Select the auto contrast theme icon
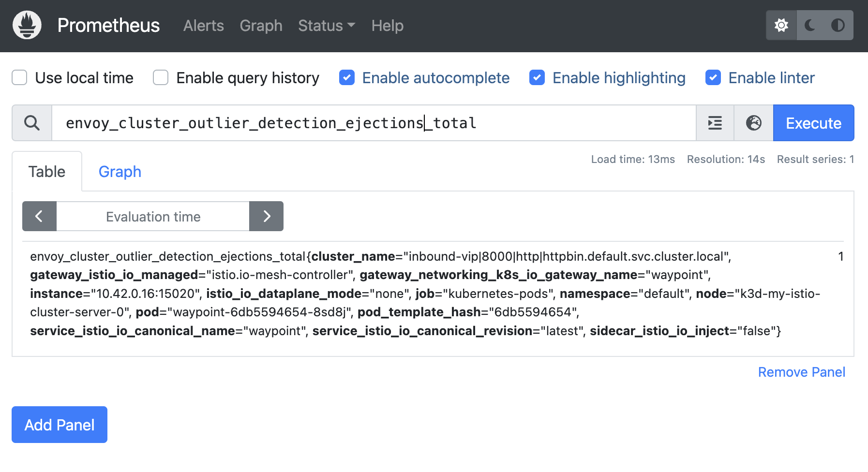This screenshot has height=472, width=868. 838,25
